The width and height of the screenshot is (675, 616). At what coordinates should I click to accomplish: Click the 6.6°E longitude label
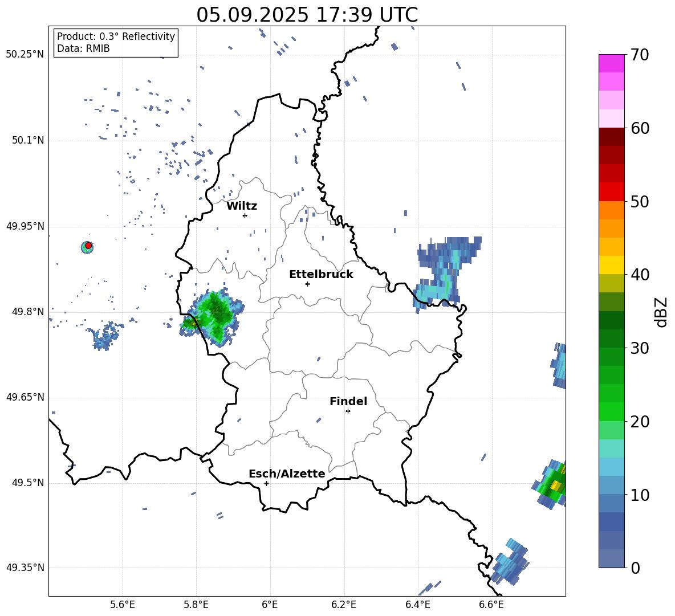[491, 605]
